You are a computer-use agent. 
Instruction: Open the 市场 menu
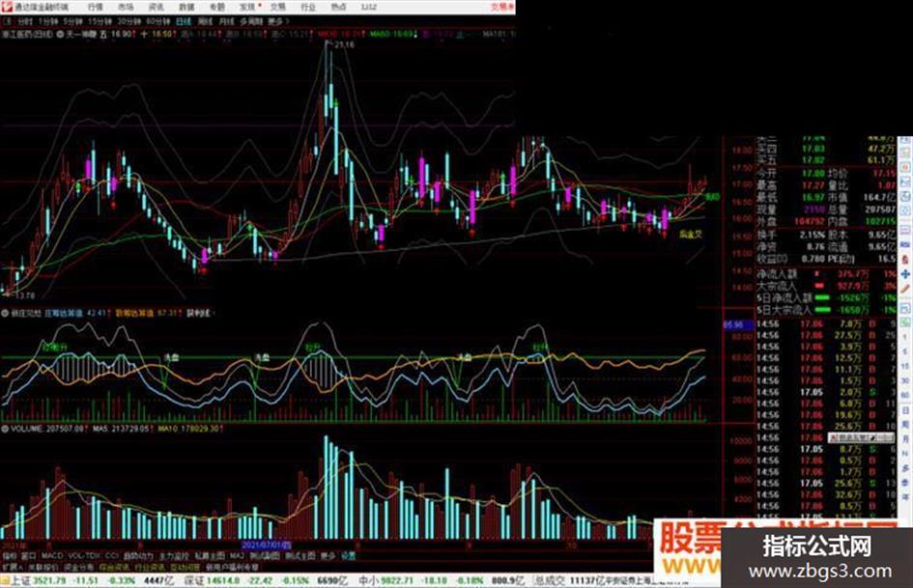pyautogui.click(x=126, y=7)
